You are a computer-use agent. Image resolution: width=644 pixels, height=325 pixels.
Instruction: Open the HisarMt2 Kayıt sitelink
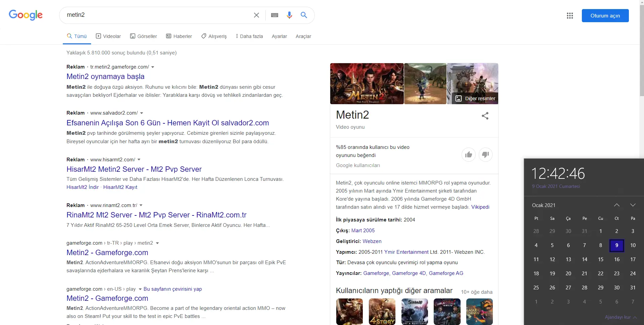coord(120,187)
